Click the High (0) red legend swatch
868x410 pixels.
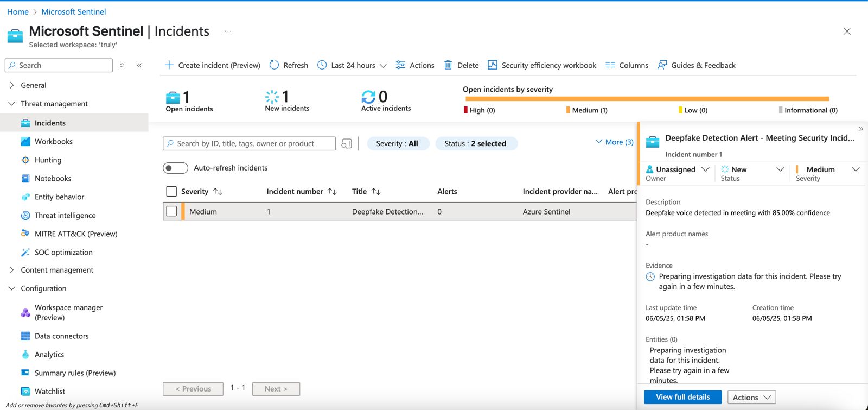point(465,110)
